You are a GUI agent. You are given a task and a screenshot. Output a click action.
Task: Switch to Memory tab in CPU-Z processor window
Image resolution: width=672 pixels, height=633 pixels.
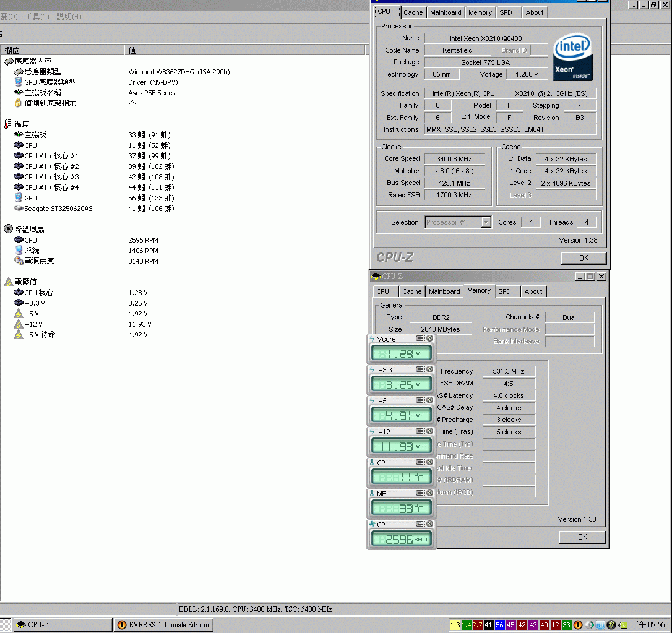click(x=480, y=12)
